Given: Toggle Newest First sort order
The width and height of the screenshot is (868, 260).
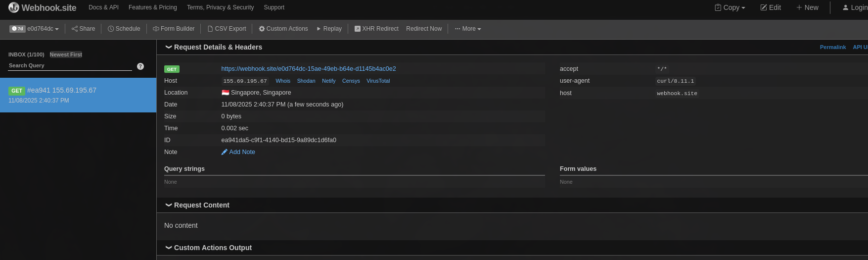Looking at the screenshot, I should 66,54.
